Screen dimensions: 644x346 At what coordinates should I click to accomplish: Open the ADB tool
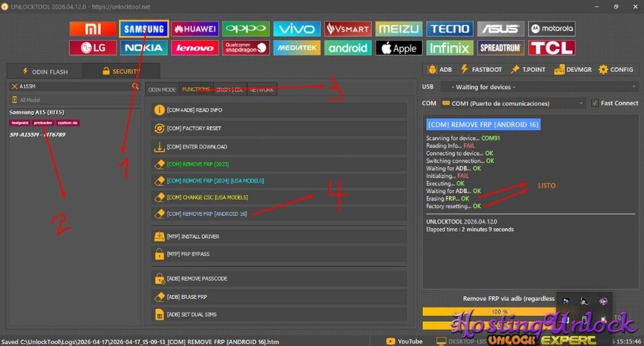[439, 69]
